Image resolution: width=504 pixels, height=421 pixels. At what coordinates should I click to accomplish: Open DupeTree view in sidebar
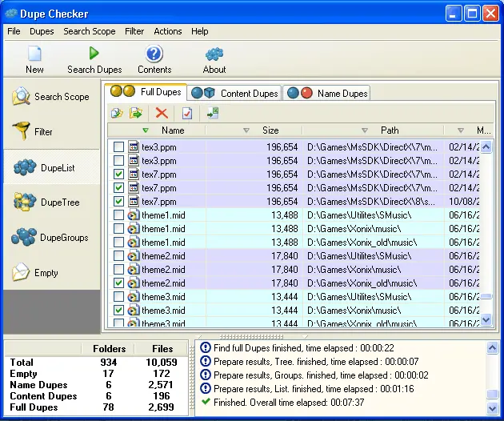51,202
